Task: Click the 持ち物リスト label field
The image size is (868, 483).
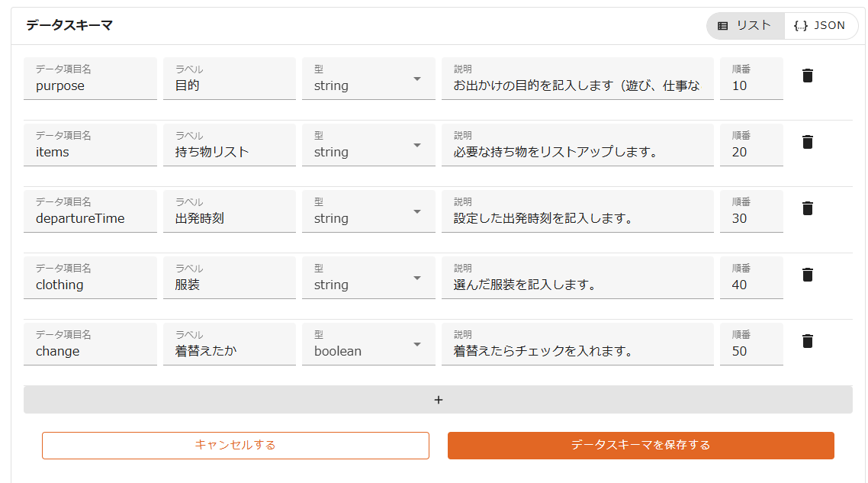Action: tap(229, 152)
